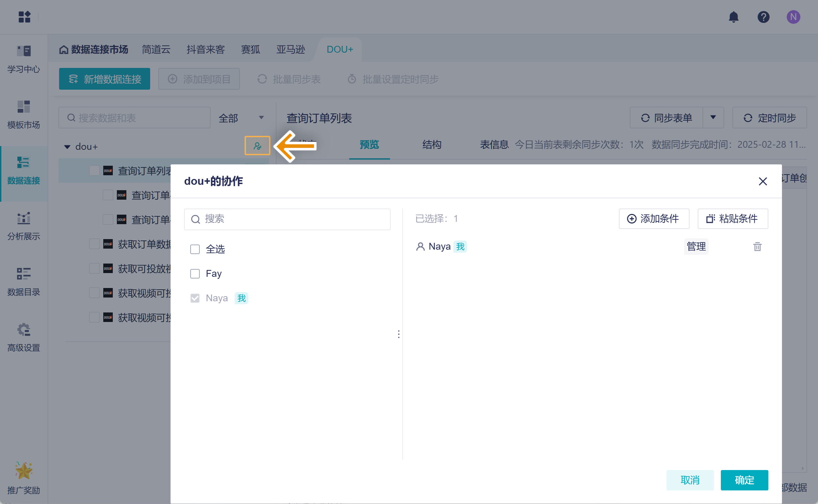
Task: Open the 全部 filter dropdown
Action: click(x=241, y=118)
